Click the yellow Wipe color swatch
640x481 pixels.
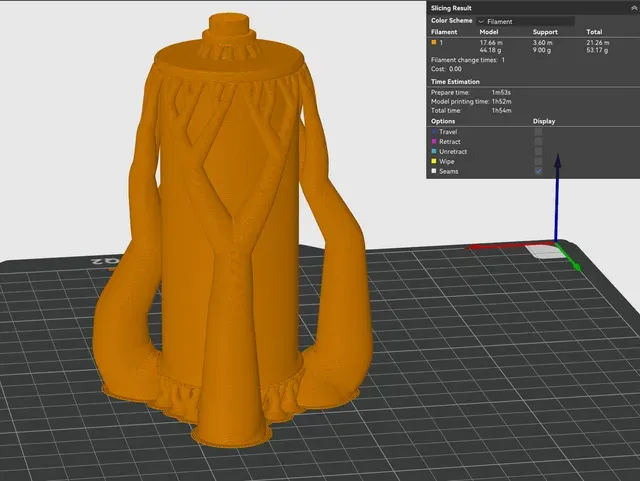[434, 161]
